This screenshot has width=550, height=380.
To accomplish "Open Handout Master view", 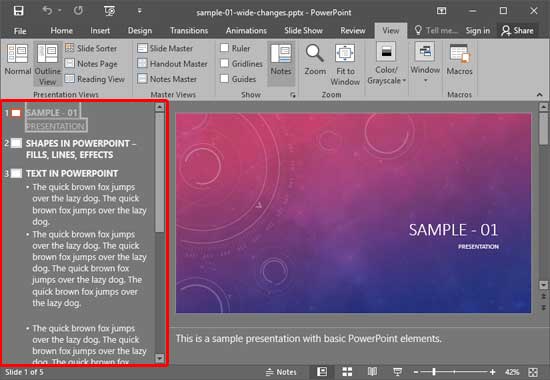I will point(173,64).
